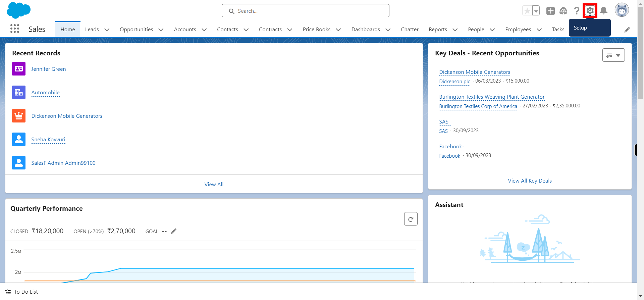Screen dimensions: 644x300
Task: Click the global Search input field
Action: 305,11
